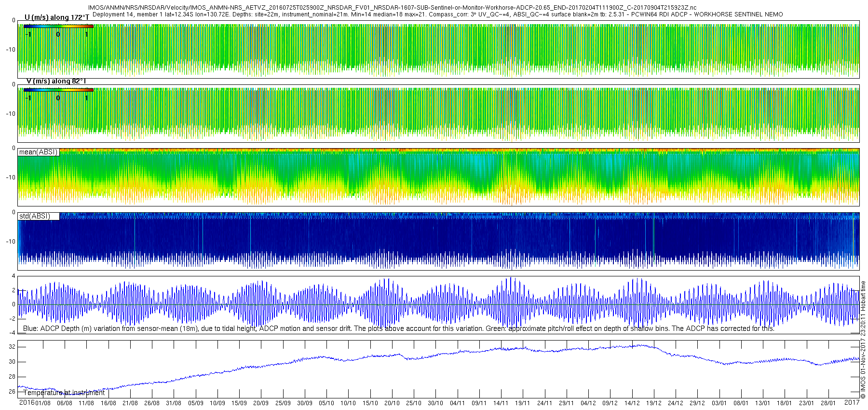
Task: Click the 'Blue: ADCP Depth (m) variation' caption
Action: (398, 328)
